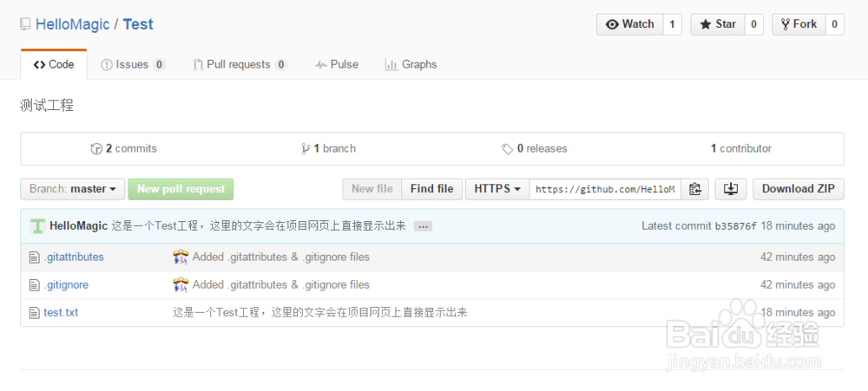The width and height of the screenshot is (868, 391).
Task: Open the watchers count 1 beside Watch
Action: pyautogui.click(x=672, y=24)
